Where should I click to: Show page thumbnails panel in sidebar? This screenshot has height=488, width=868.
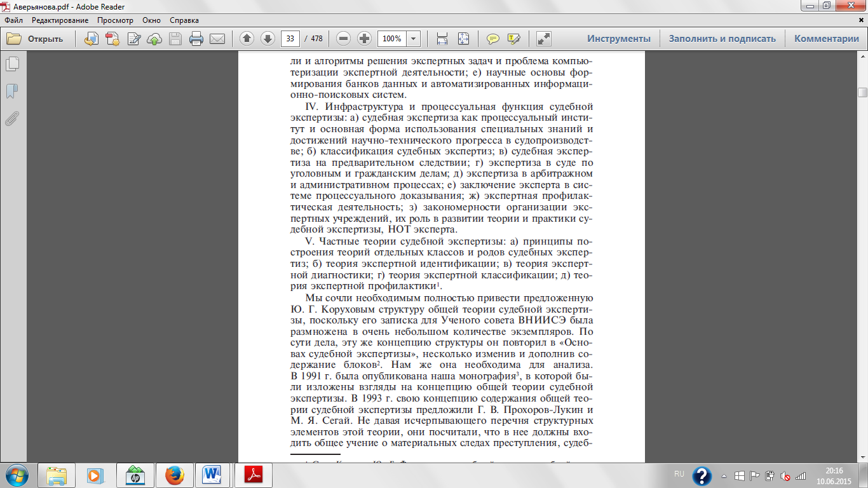(x=12, y=64)
